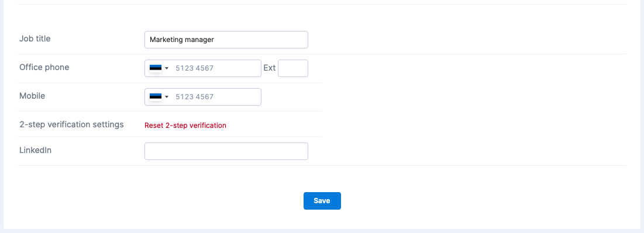Open the Mobile country code dropdown arrow
644x233 pixels.
coord(167,97)
